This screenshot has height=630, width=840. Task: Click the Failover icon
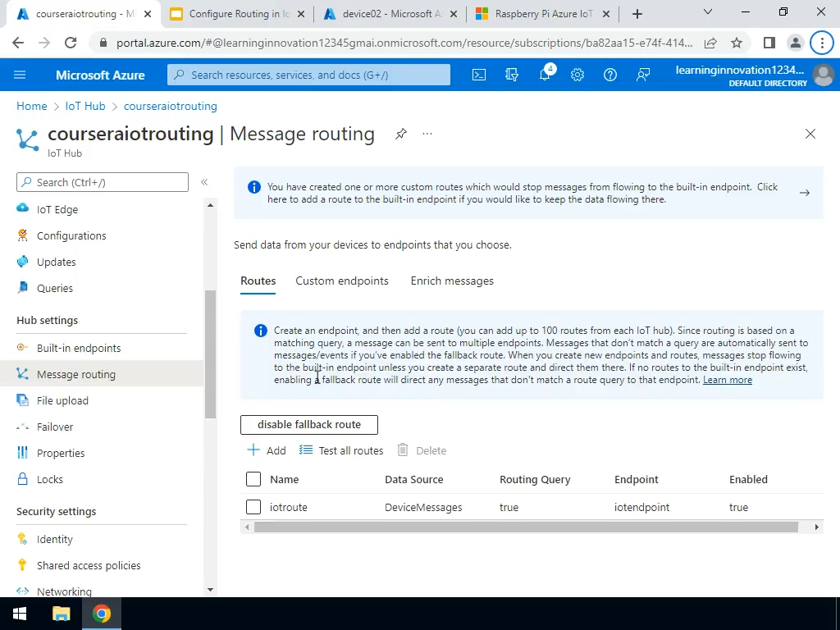coord(22,427)
